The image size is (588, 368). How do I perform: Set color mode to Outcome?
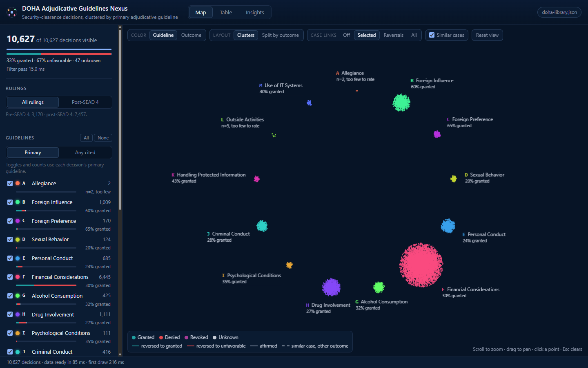(191, 35)
